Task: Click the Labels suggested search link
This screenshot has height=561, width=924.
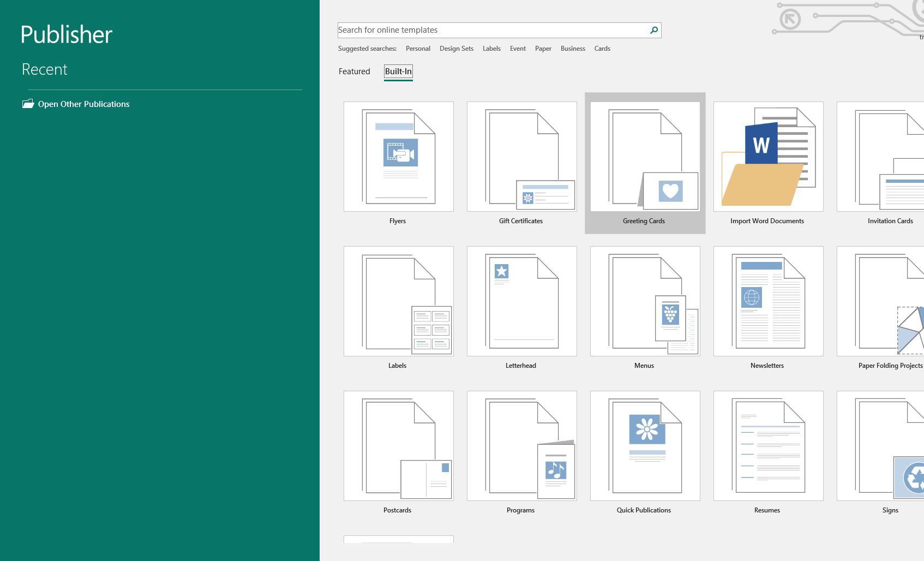Action: point(491,49)
